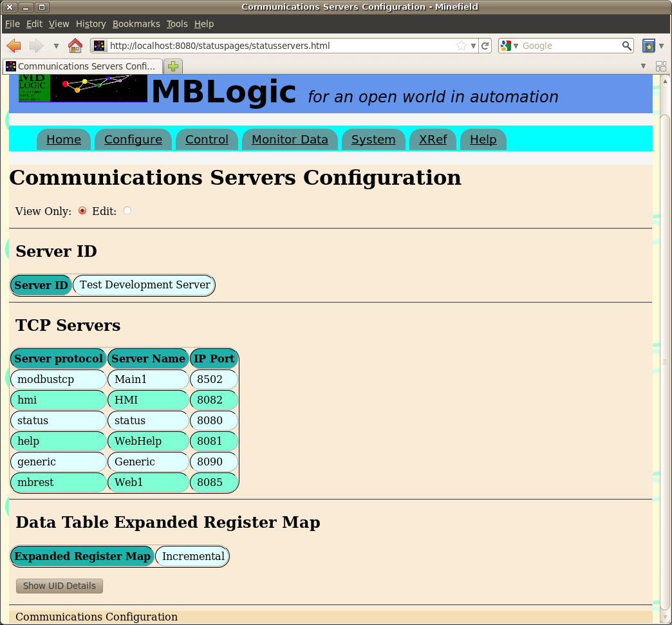
Task: Open the XRef navigation tab
Action: pyautogui.click(x=433, y=139)
